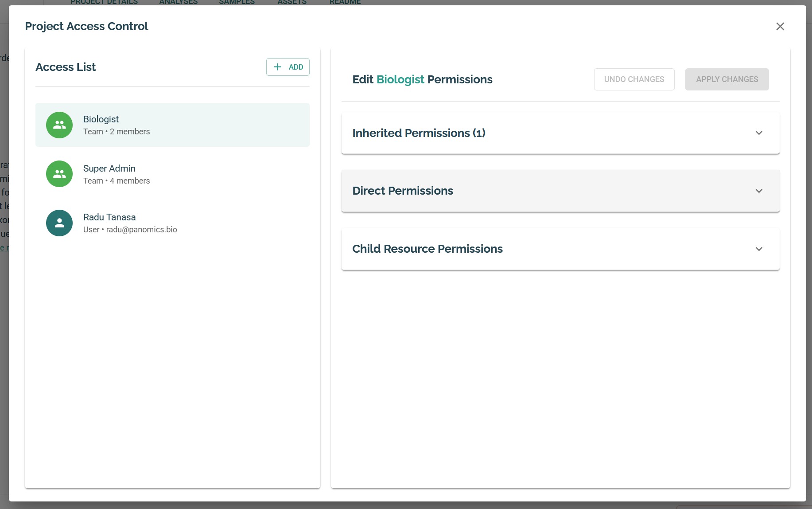The height and width of the screenshot is (509, 812).
Task: Close the Project Access Control dialog
Action: pos(780,27)
